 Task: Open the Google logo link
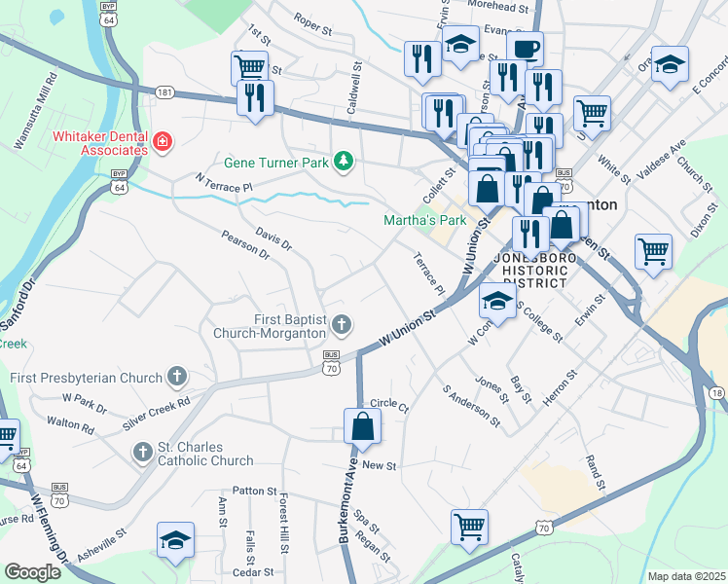(x=32, y=573)
